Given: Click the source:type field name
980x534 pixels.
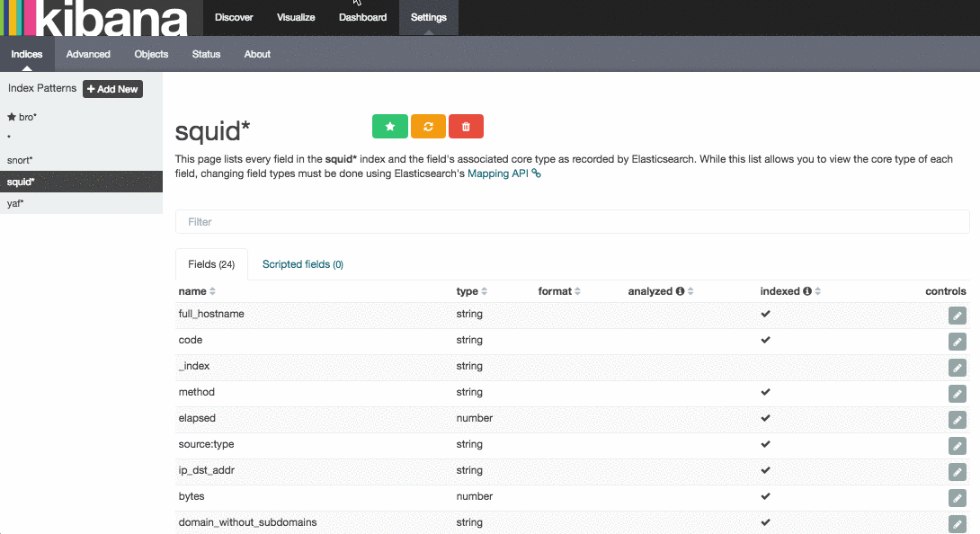Looking at the screenshot, I should 206,445.
